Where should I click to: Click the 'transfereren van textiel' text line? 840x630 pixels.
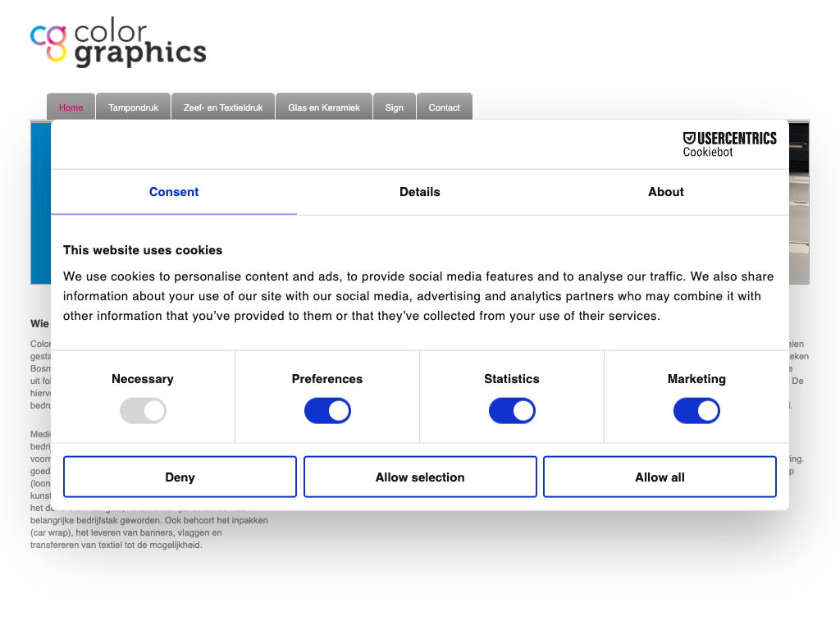[x=116, y=545]
